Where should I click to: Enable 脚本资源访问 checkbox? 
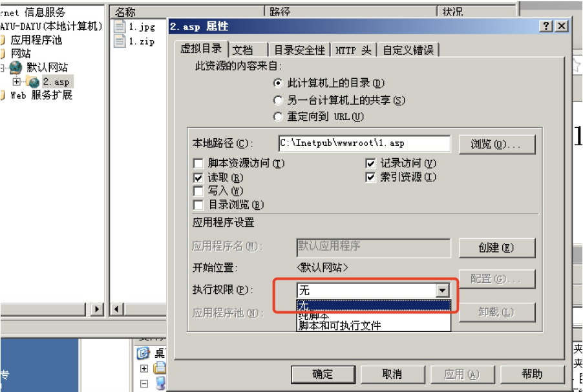198,163
